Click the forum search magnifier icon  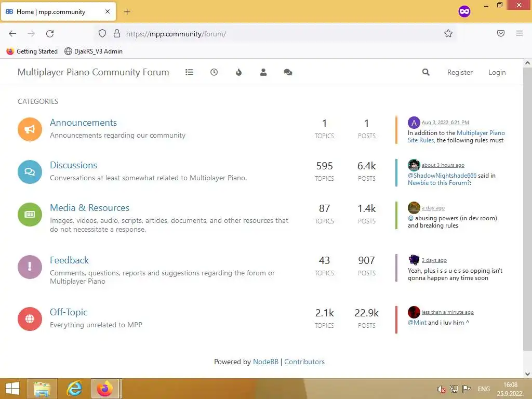coord(426,72)
